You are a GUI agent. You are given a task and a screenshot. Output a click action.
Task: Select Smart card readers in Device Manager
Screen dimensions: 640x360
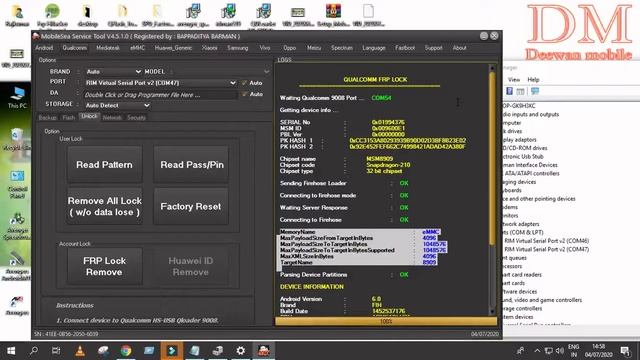[x=522, y=275]
